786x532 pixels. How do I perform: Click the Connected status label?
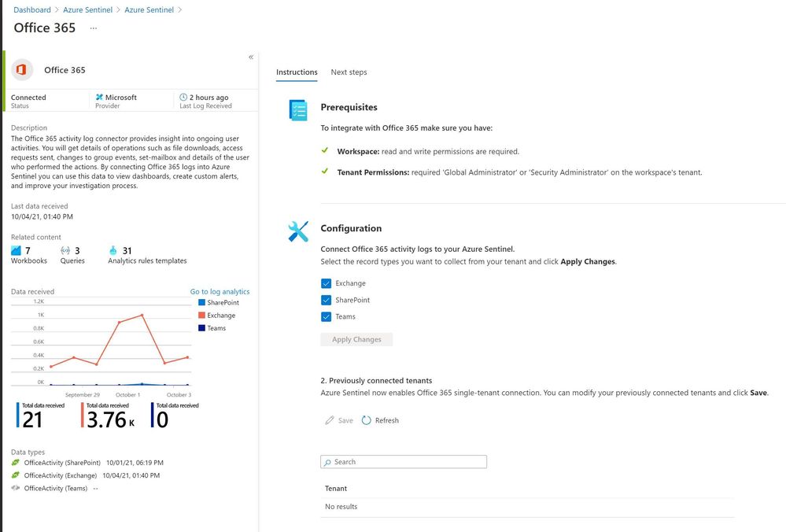pyautogui.click(x=28, y=98)
